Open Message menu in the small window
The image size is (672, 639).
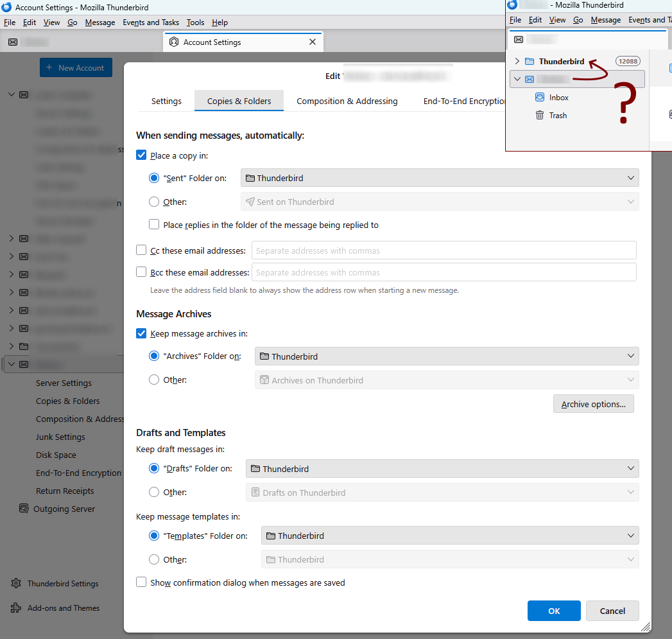pyautogui.click(x=606, y=20)
